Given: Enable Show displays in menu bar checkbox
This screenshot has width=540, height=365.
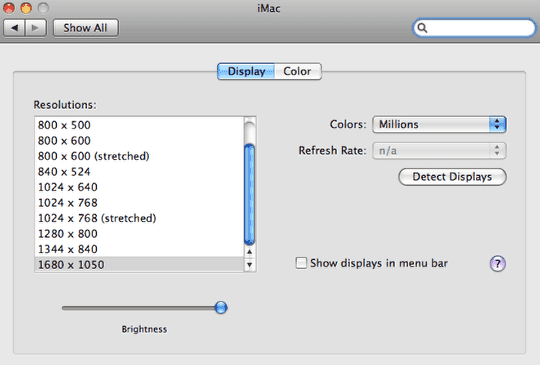Looking at the screenshot, I should pyautogui.click(x=301, y=263).
